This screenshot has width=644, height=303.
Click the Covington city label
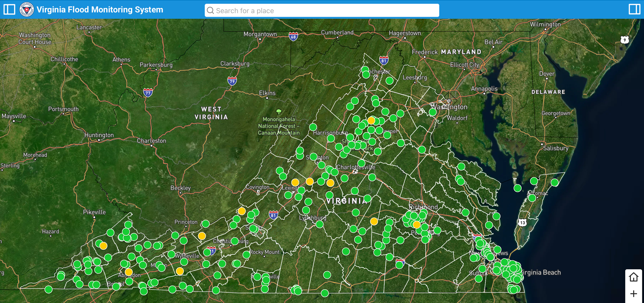tap(258, 187)
